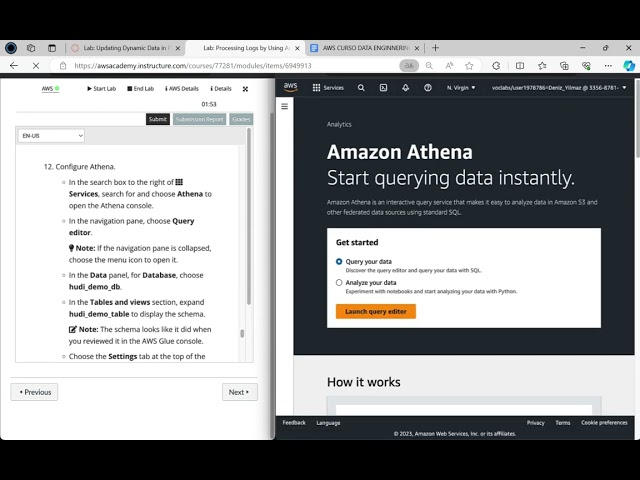Open AWS Details
This screenshot has width=640, height=480.
pos(182,89)
